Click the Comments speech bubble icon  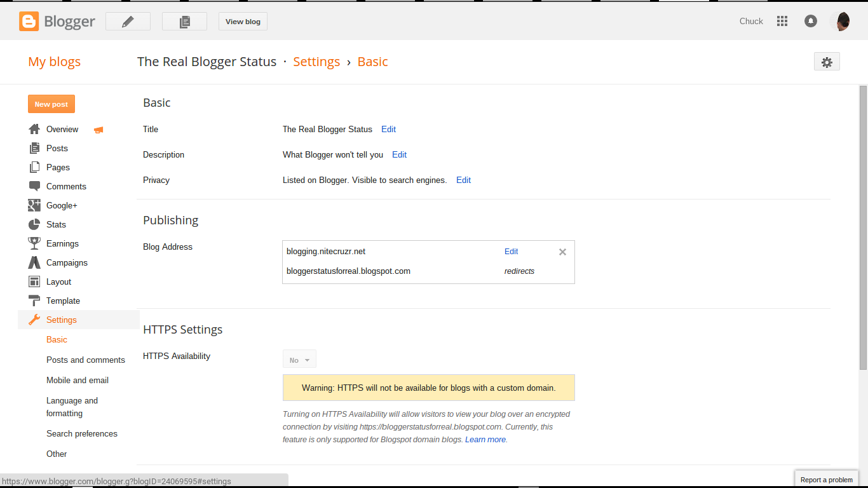point(34,186)
